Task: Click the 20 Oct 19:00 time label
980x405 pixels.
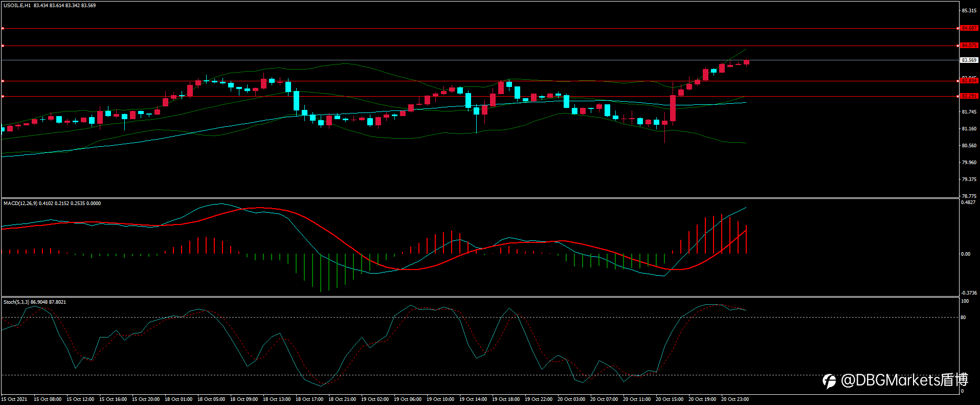Action: pos(702,399)
